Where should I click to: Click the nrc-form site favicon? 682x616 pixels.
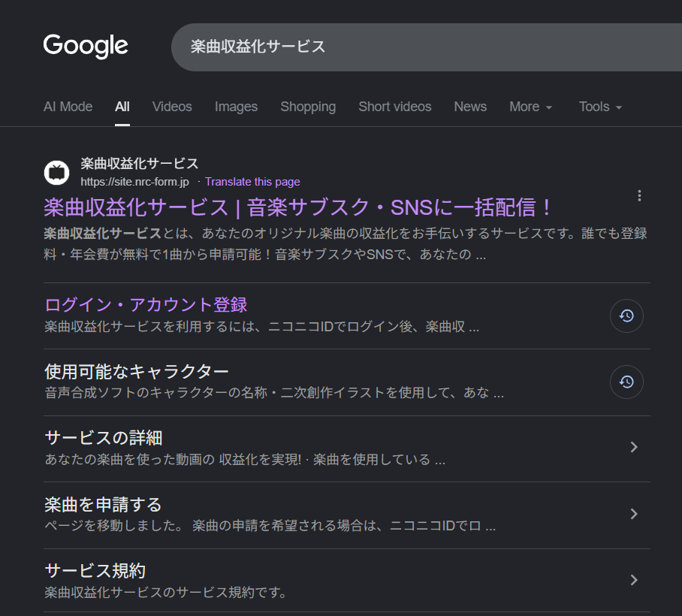56,173
